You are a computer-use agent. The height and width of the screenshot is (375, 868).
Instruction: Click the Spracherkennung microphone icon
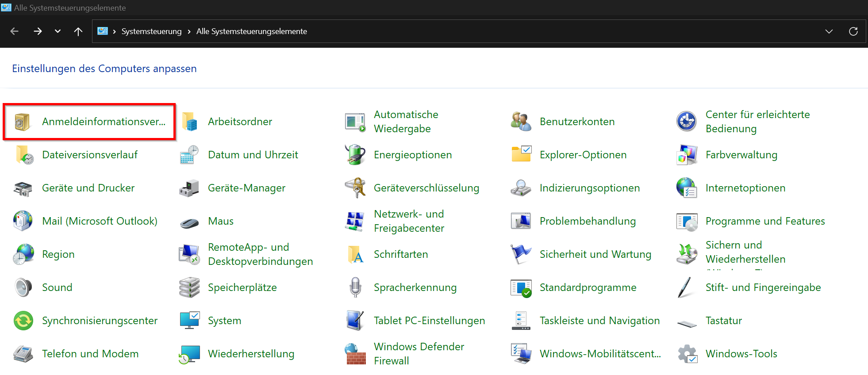pos(355,287)
